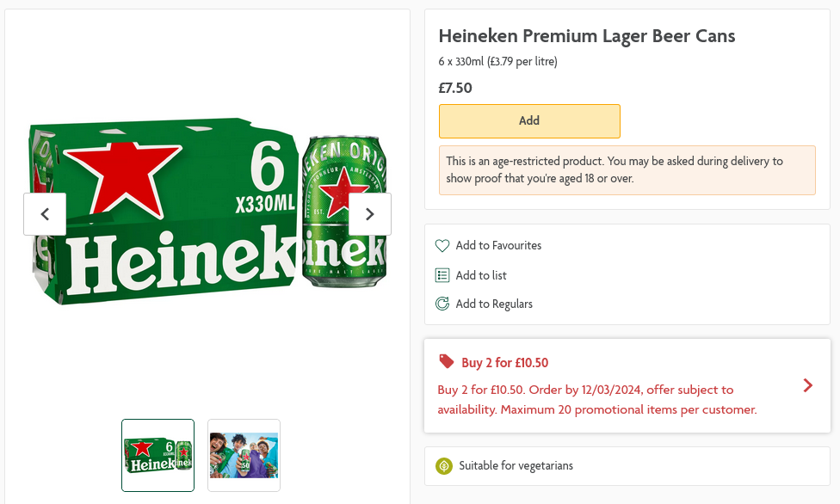
Task: Select the Add to list icon
Action: tap(442, 274)
